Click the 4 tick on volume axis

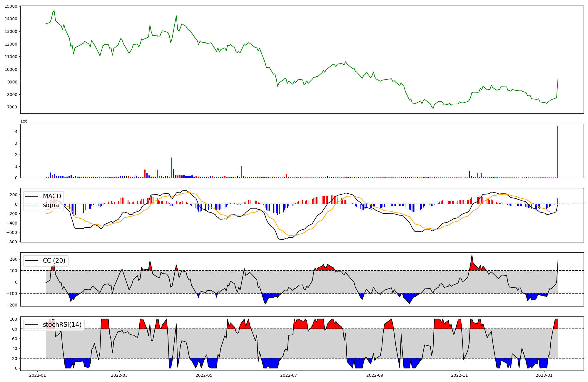click(16, 132)
